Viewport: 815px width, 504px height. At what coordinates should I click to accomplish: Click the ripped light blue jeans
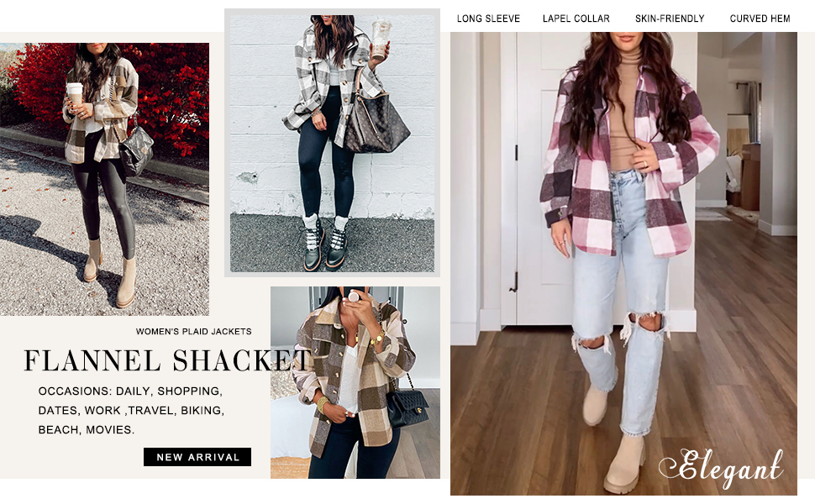(619, 302)
